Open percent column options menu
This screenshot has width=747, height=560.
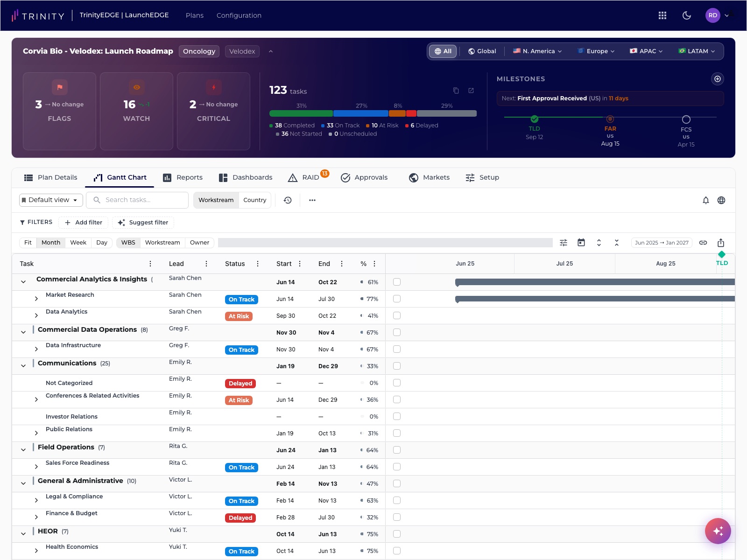[374, 264]
